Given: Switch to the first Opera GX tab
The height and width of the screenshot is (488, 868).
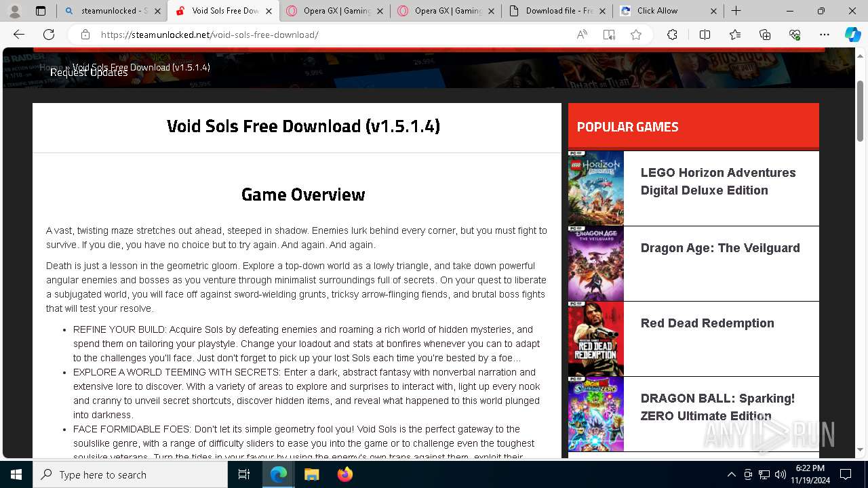Looking at the screenshot, I should (334, 11).
